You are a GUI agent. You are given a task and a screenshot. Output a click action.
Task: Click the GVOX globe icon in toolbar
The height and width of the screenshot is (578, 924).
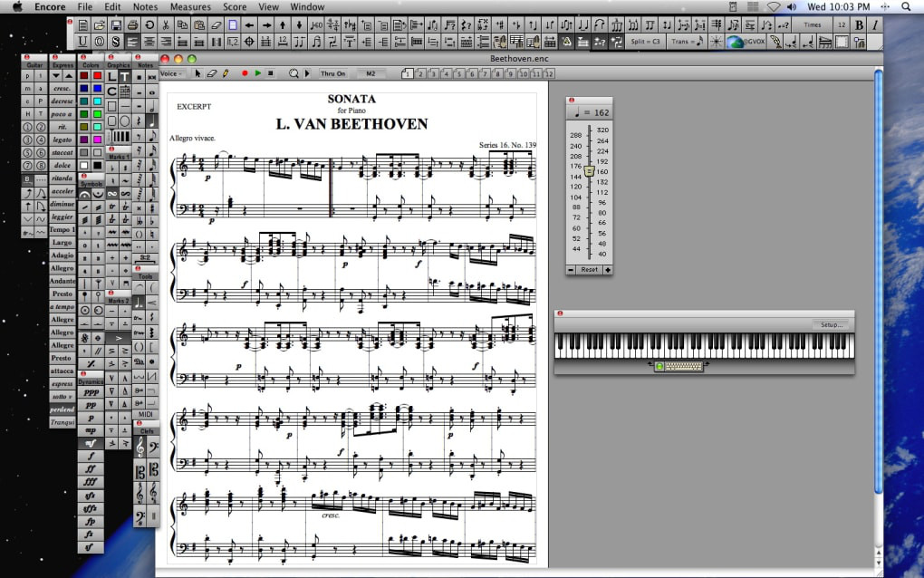coord(745,42)
